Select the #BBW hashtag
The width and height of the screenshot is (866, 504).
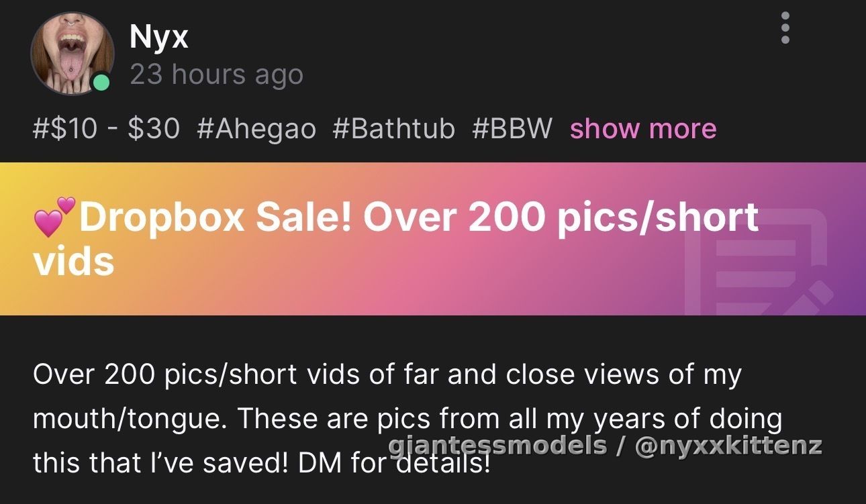[x=512, y=128]
